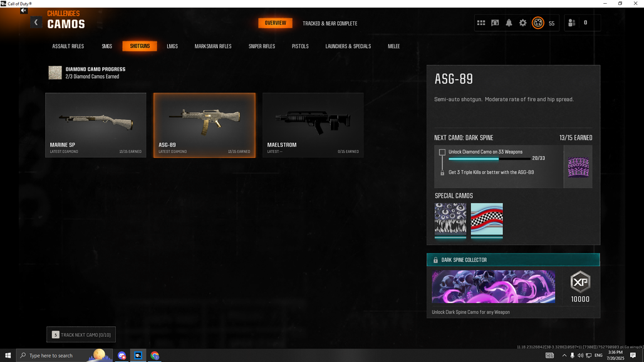Open the SMGs category
This screenshot has width=644, height=362.
[106, 46]
